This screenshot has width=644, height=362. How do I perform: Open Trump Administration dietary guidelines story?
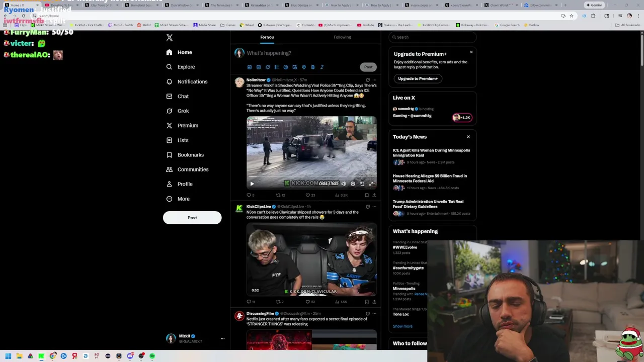click(x=432, y=207)
